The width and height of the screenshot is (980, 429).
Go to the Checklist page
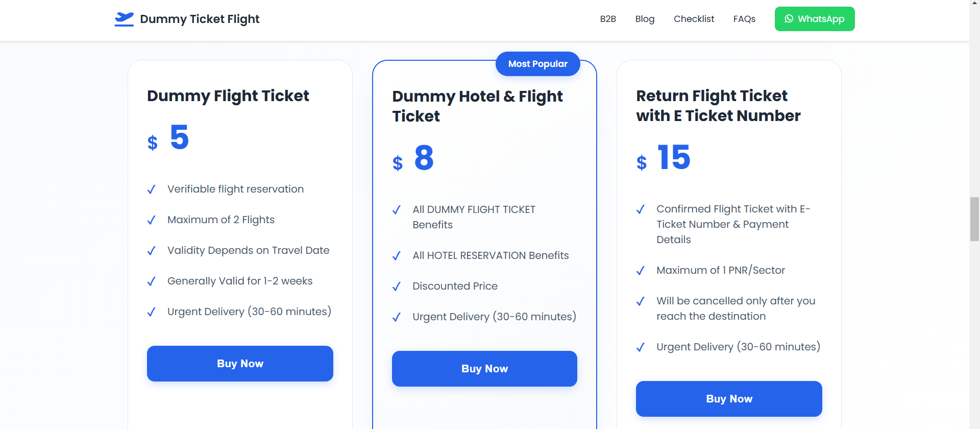694,19
